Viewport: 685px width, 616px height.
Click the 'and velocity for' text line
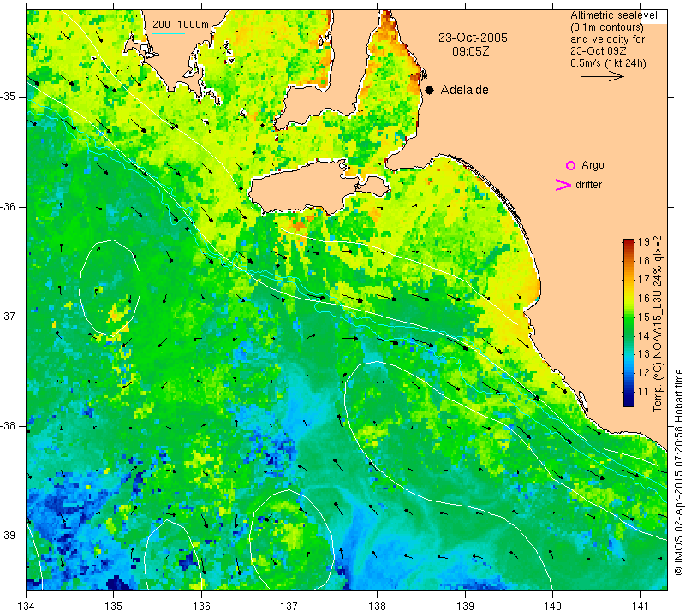[x=607, y=39]
